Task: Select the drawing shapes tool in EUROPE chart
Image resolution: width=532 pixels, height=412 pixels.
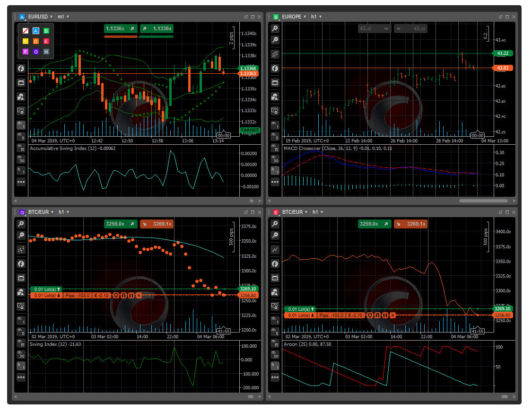Action: tap(275, 96)
